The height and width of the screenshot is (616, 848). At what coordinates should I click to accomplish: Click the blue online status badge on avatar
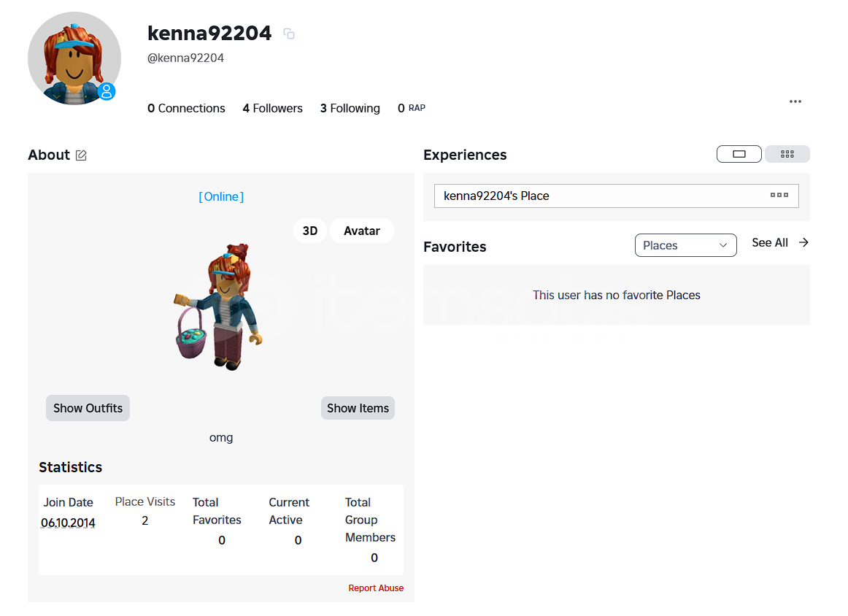[107, 91]
